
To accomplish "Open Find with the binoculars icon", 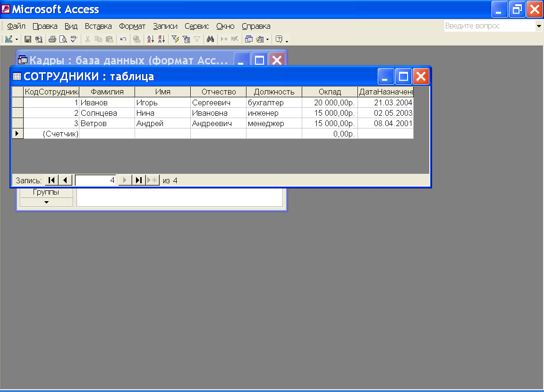I will [x=210, y=39].
